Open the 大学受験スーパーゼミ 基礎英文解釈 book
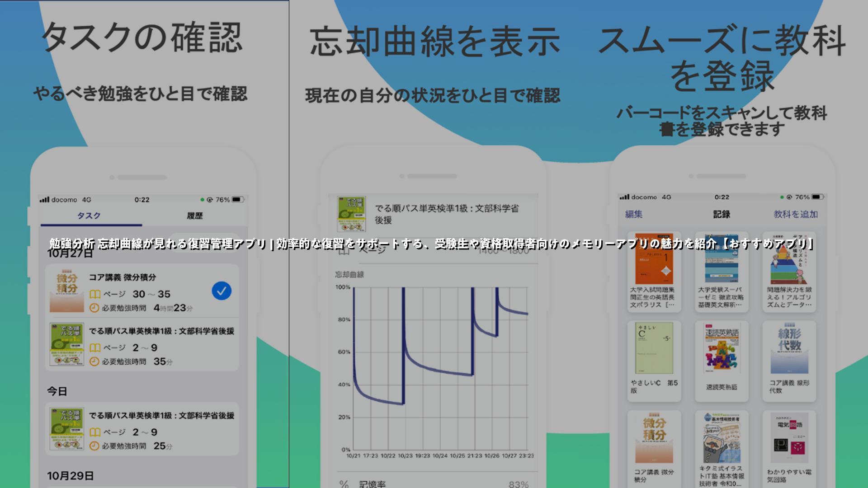 [x=722, y=272]
